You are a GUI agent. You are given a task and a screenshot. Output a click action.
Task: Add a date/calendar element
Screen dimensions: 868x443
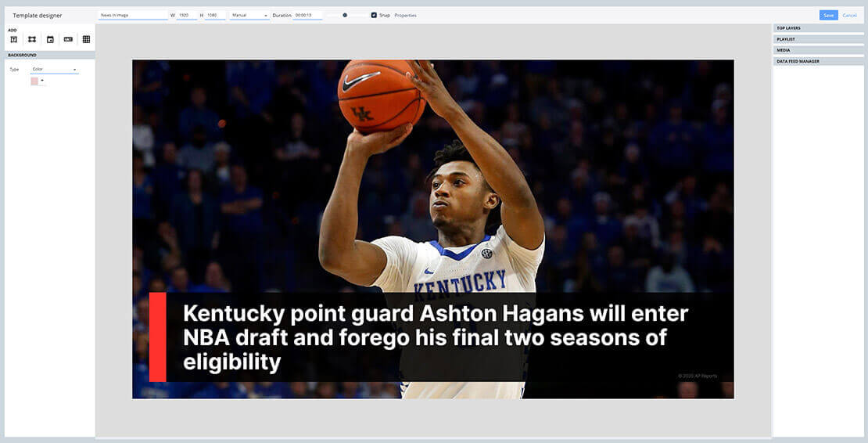point(50,39)
